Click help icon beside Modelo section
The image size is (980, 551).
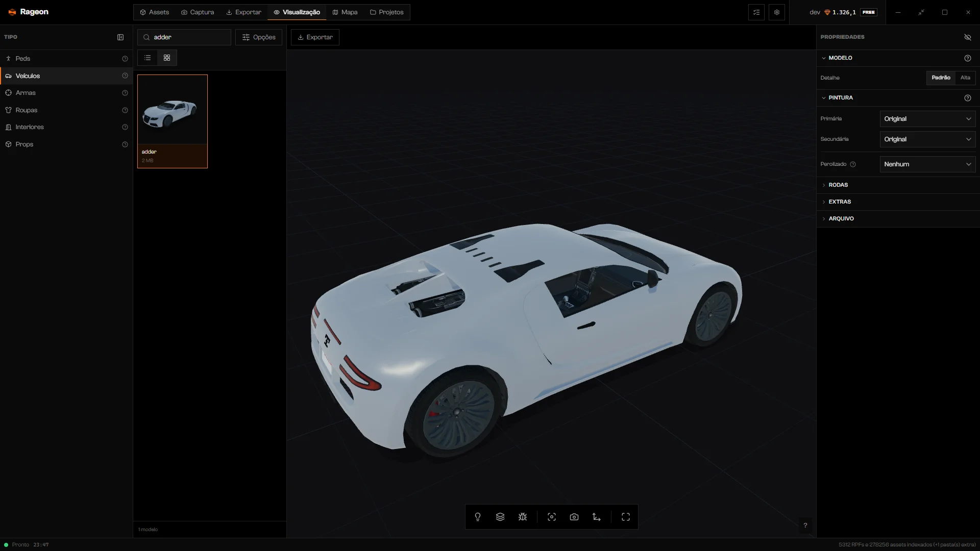(968, 58)
